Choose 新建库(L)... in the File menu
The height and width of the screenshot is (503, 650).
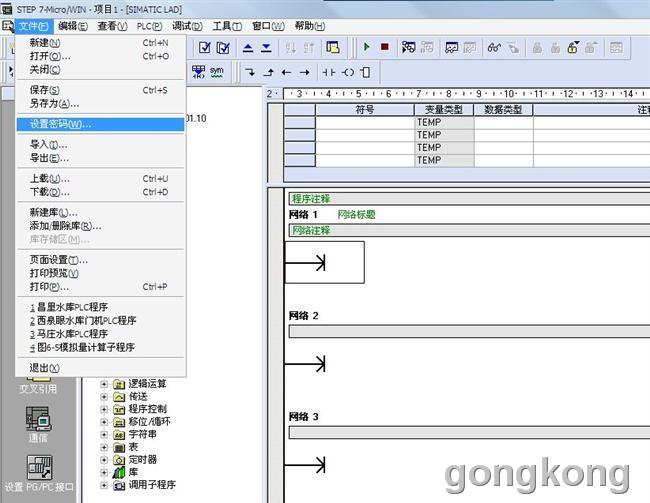100,212
